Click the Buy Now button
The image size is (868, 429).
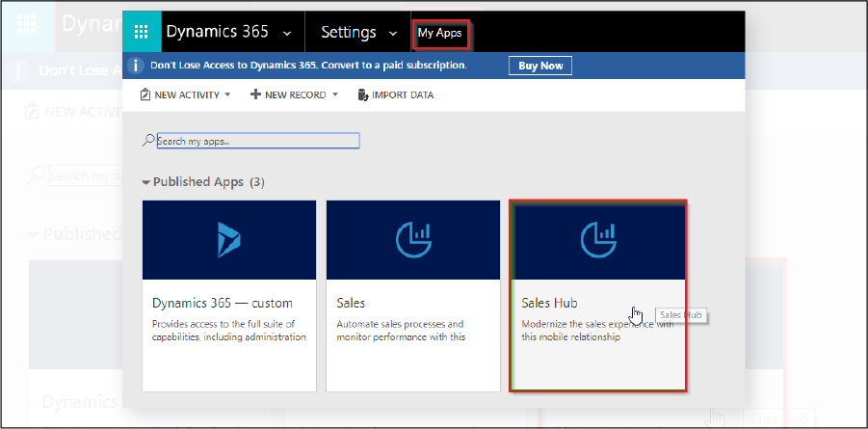[x=540, y=66]
